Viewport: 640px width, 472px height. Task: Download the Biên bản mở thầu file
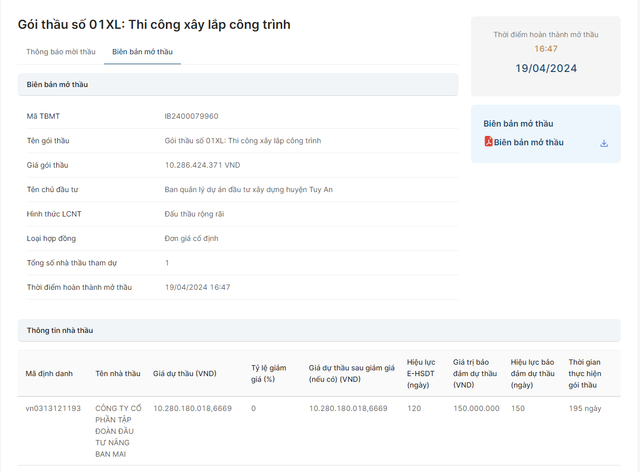604,143
